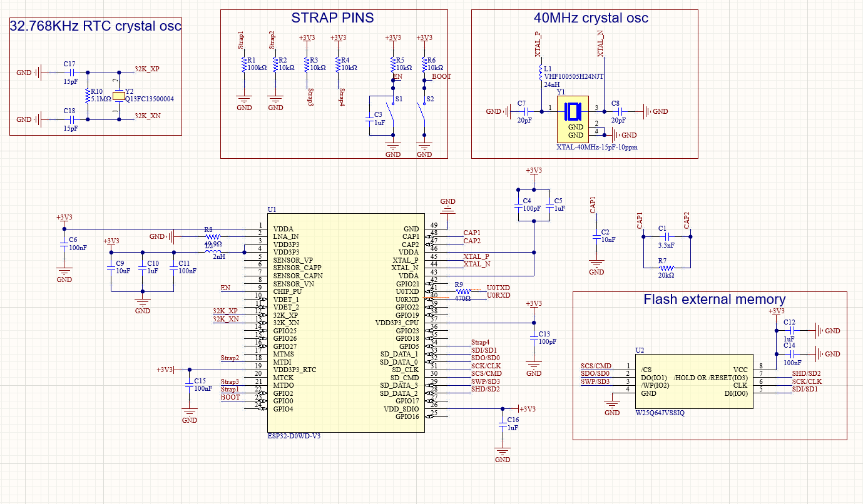This screenshot has height=504, width=863.
Task: Select capacitor C2 under the CAP1 label
Action: pyautogui.click(x=597, y=238)
